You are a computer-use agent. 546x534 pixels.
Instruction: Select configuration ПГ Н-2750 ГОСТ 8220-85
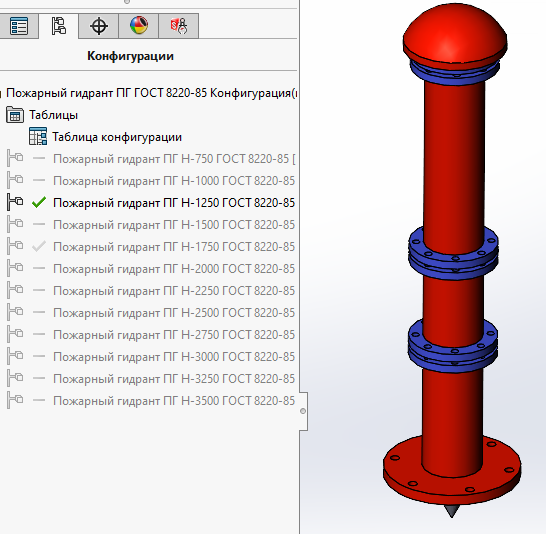[174, 335]
